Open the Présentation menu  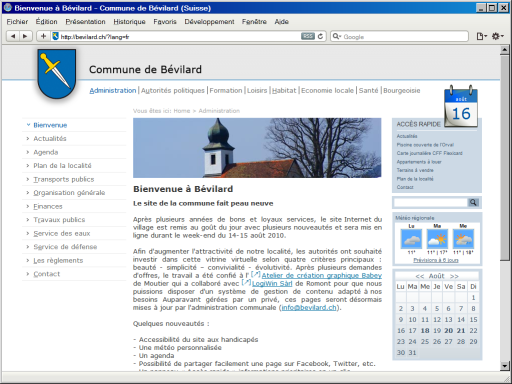point(85,22)
